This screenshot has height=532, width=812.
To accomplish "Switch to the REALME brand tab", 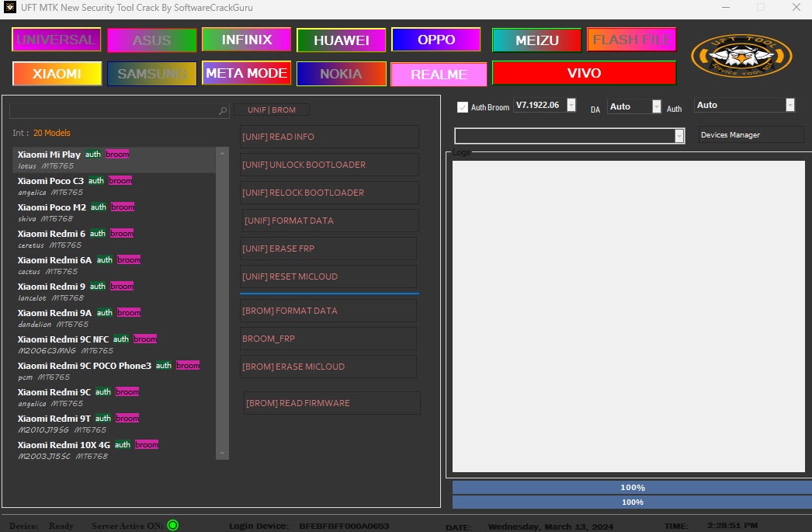I will pos(439,75).
